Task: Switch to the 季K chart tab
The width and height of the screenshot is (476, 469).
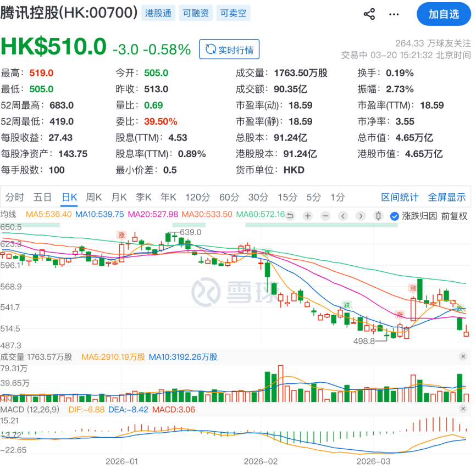Action: point(143,197)
